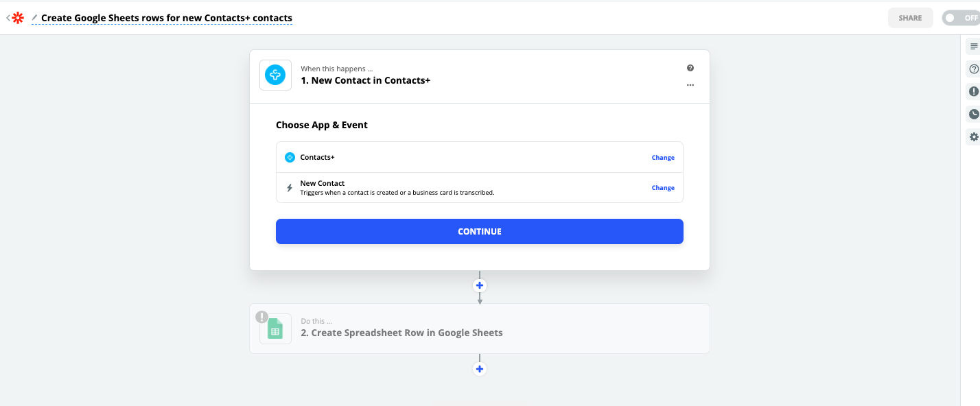The width and height of the screenshot is (980, 406).
Task: Open the three-dot menu on step 1
Action: tap(690, 85)
